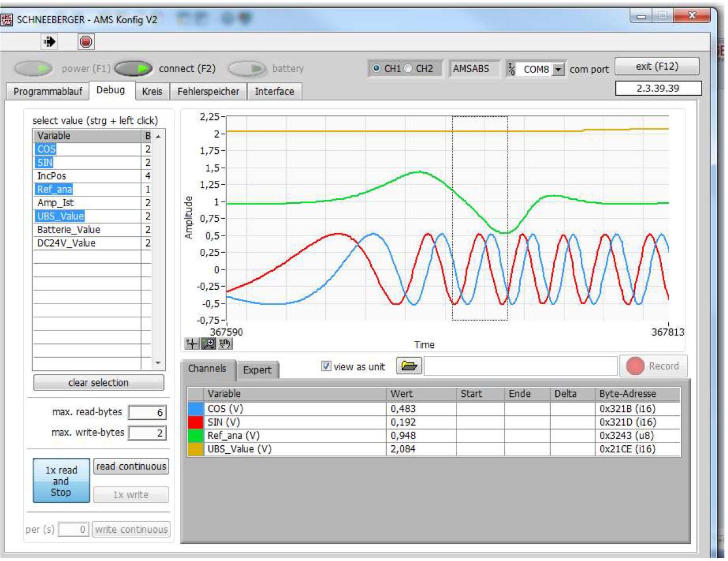Viewport: 728px width, 561px height.
Task: Open the Expert tab
Action: point(257,370)
